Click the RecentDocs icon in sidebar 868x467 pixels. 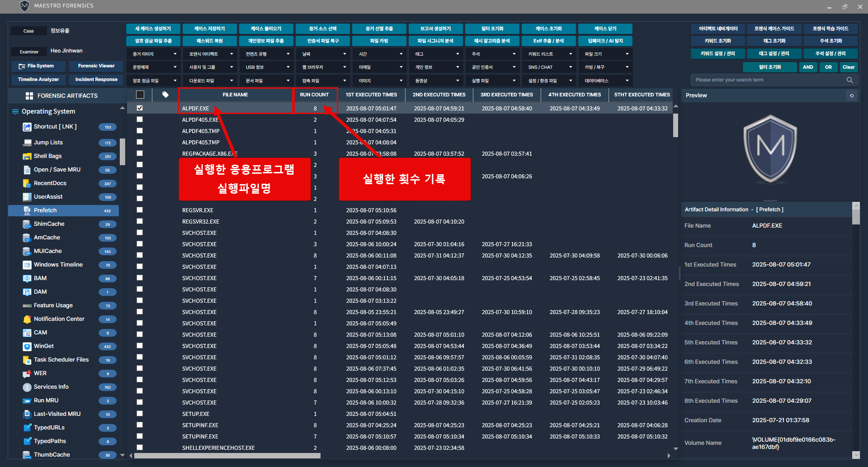tap(27, 183)
